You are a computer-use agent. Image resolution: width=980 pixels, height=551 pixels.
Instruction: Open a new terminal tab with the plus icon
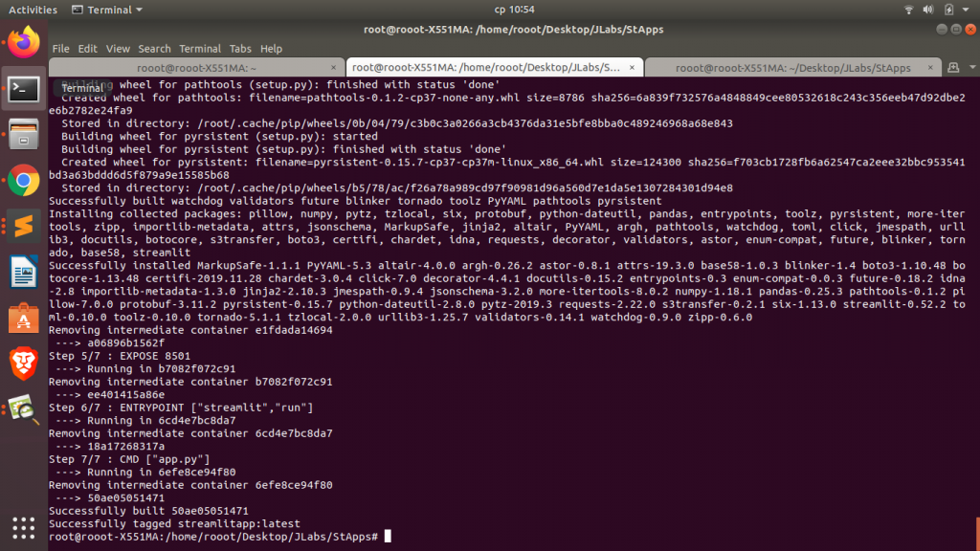(x=953, y=67)
